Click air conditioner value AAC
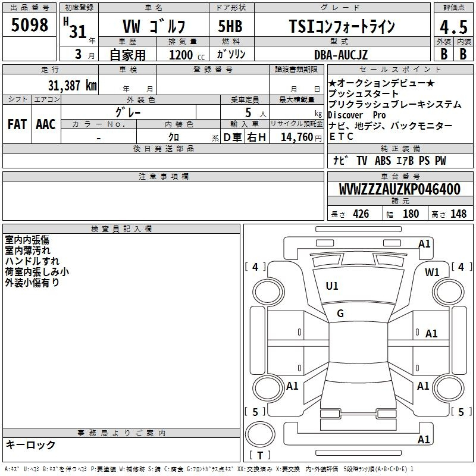Viewport: 476px width, 476px height. tap(46, 124)
